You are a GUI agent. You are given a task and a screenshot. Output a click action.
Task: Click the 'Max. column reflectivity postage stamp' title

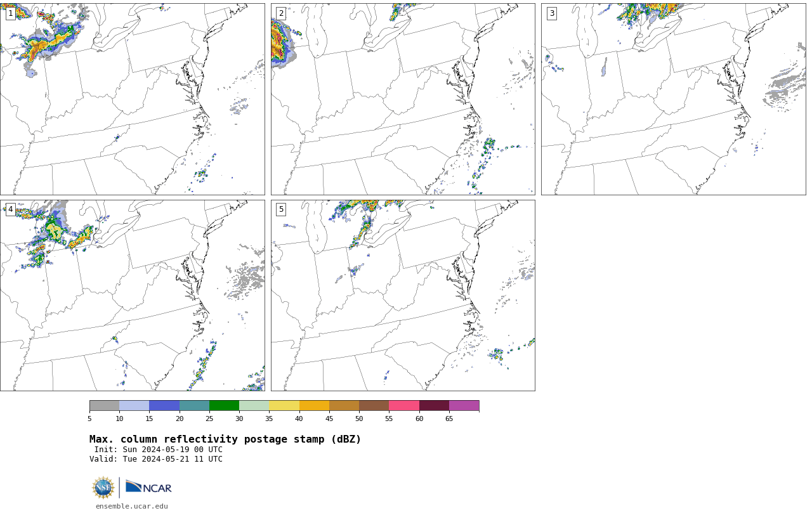pos(225,439)
